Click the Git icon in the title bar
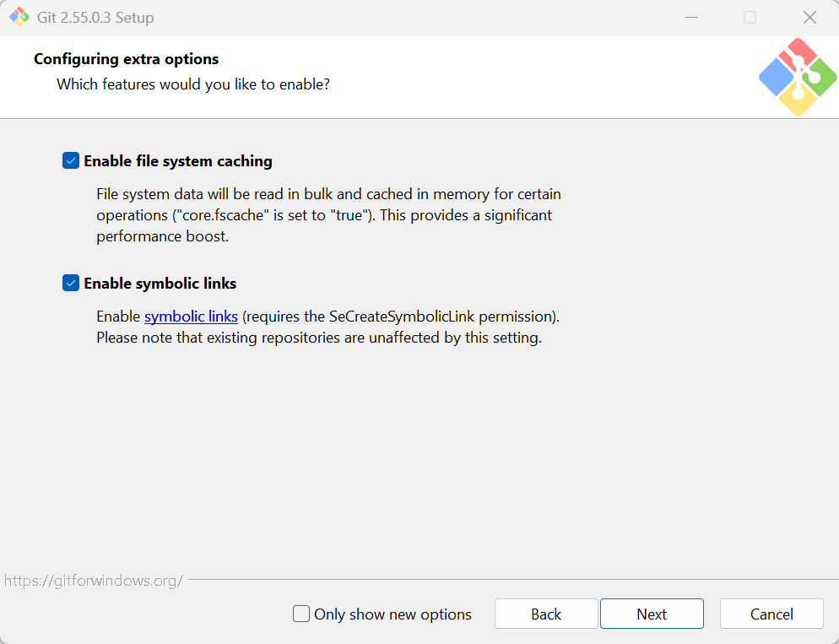Image resolution: width=839 pixels, height=644 pixels. [19, 17]
